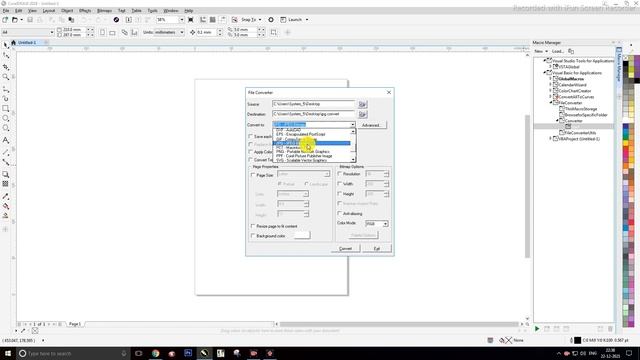
Task: Click the Source path field
Action: [313, 104]
